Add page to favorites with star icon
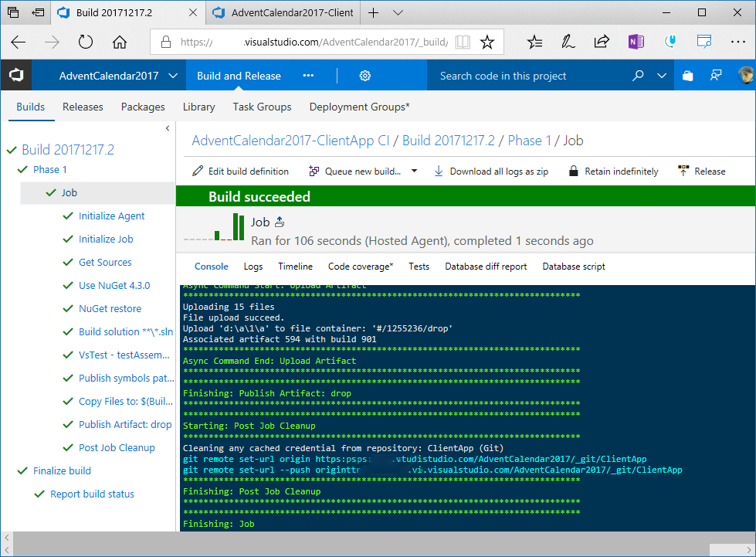 click(x=487, y=42)
